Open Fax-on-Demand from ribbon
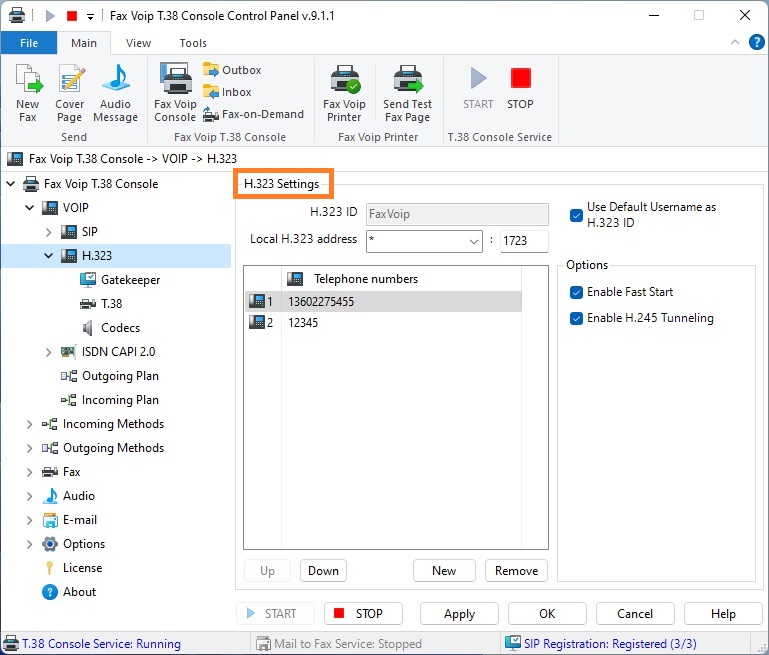The height and width of the screenshot is (655, 769). tap(254, 114)
